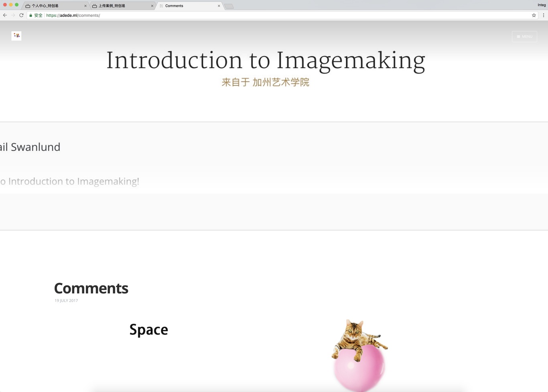Open the Chrome three-dot menu
The image size is (548, 392).
tap(544, 15)
